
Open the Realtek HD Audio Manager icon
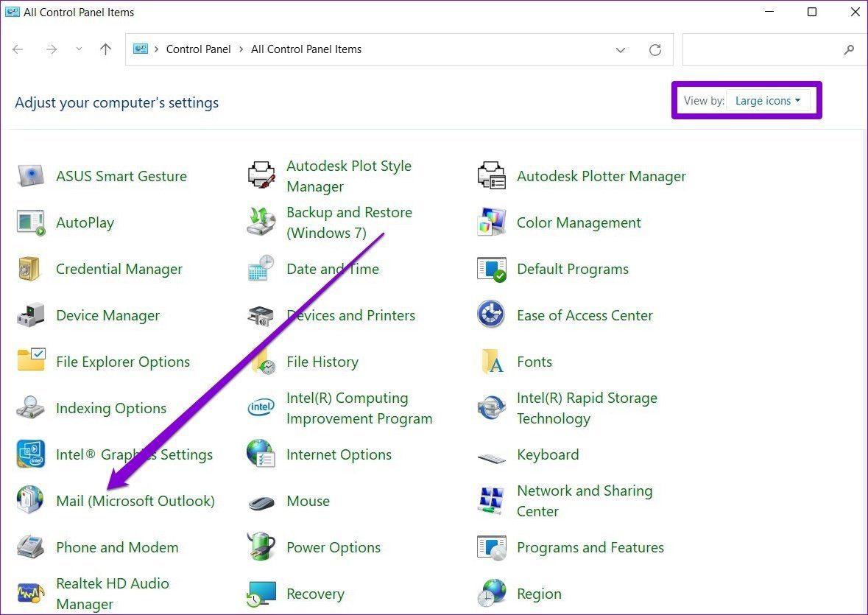pos(30,594)
